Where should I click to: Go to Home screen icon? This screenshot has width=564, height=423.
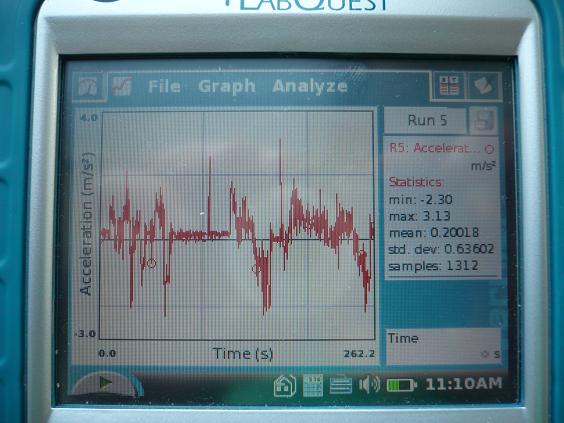pos(285,385)
